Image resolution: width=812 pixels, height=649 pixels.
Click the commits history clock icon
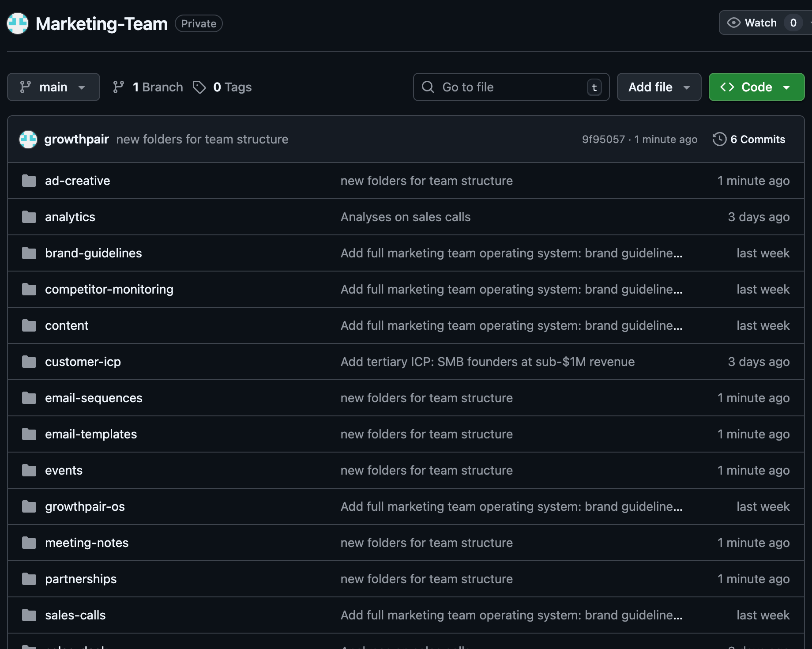tap(719, 139)
